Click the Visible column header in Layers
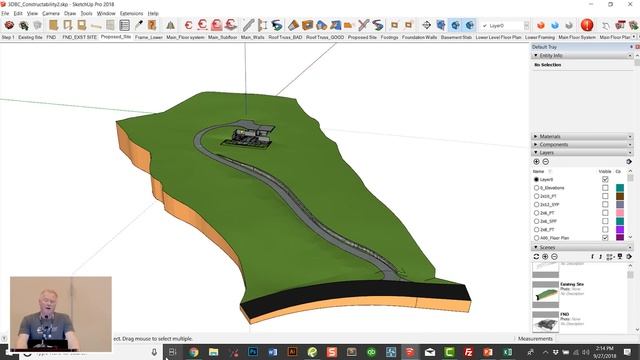This screenshot has width=640, height=360. pos(605,171)
